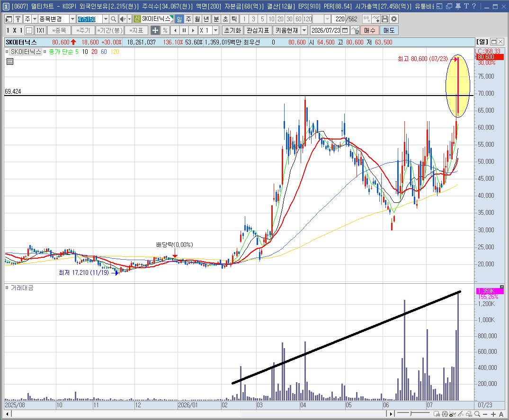Open the stock search magnifier
Image resolution: width=509 pixels, height=420 pixels.
coord(113,19)
